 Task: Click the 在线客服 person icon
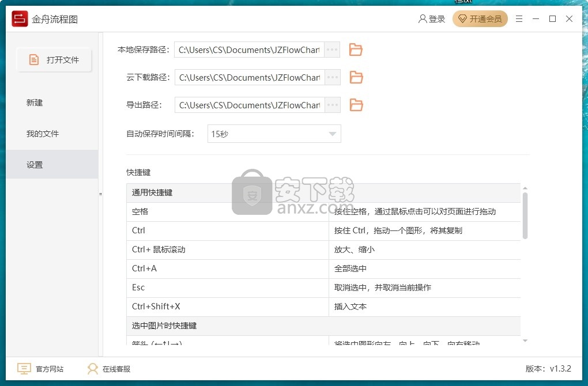[x=92, y=369]
